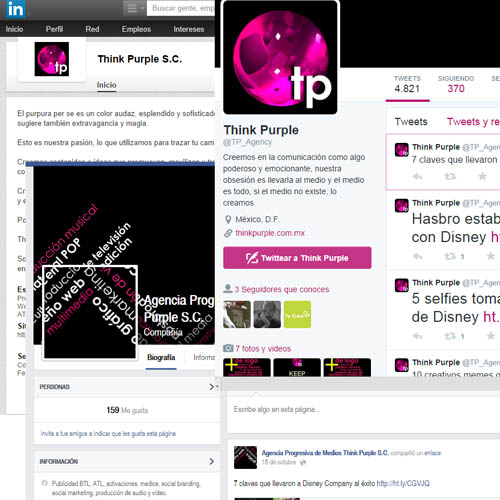Click avatar on the '7 claves' tweet
Image resolution: width=500 pixels, height=500 pixels.
coord(402,150)
